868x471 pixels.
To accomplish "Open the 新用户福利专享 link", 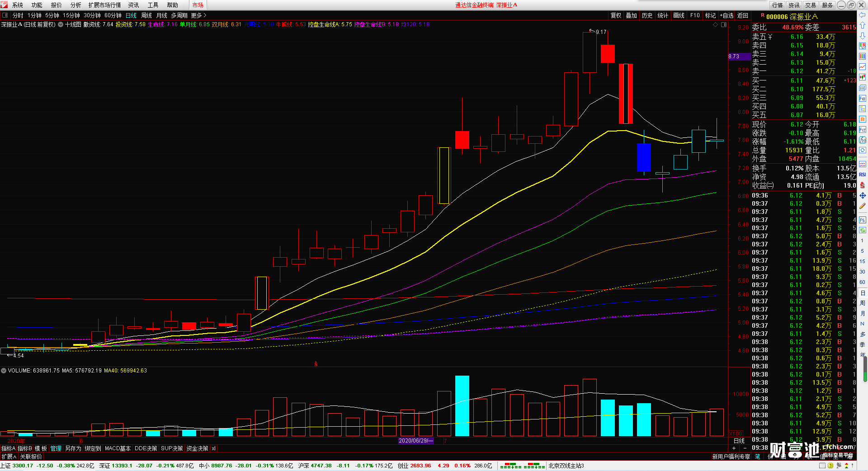I will (731, 457).
